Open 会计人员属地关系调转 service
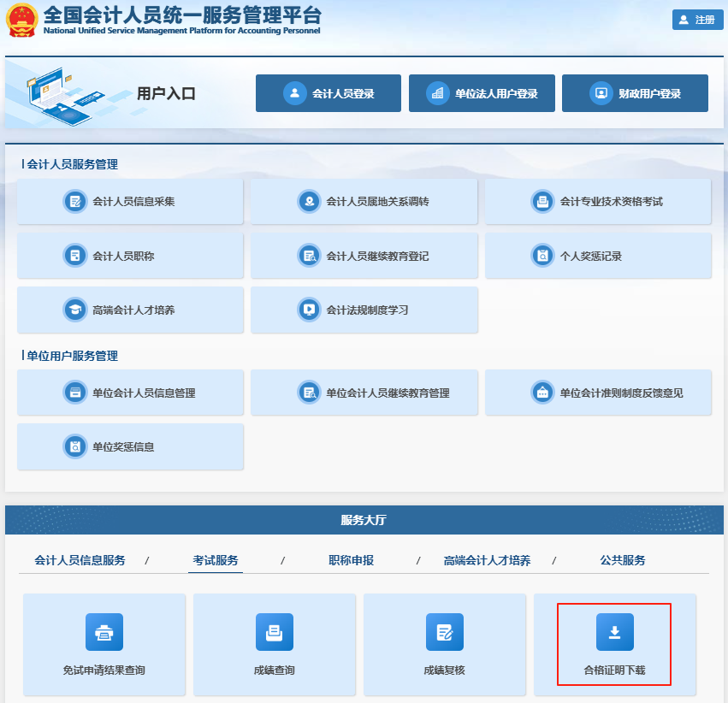The image size is (728, 703). (364, 201)
